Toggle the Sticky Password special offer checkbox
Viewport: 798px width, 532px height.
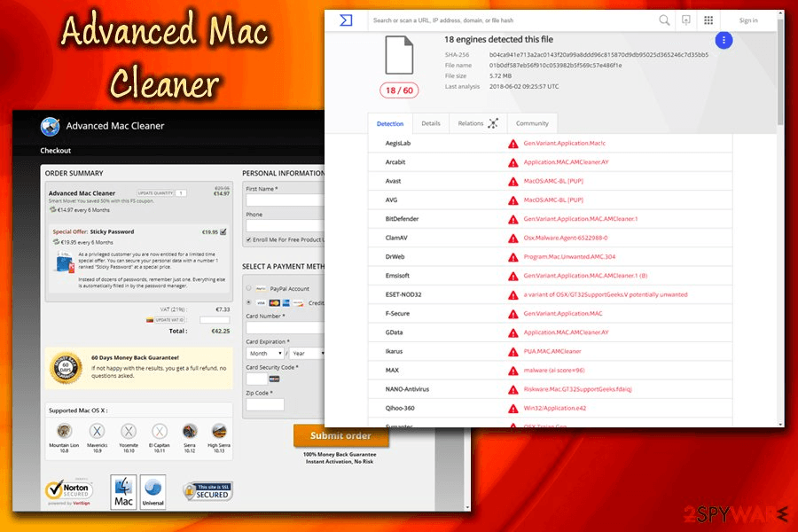pos(223,231)
